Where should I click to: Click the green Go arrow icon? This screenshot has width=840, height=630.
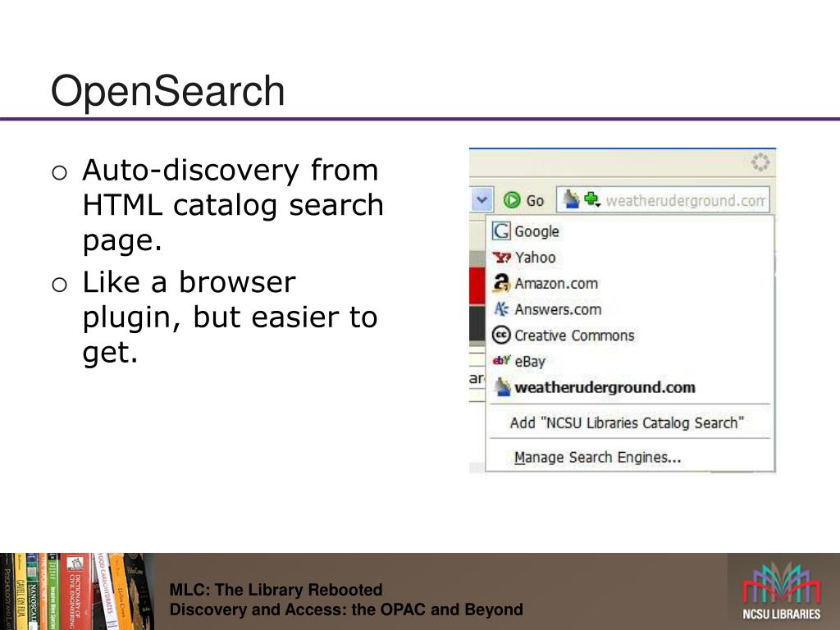point(512,200)
